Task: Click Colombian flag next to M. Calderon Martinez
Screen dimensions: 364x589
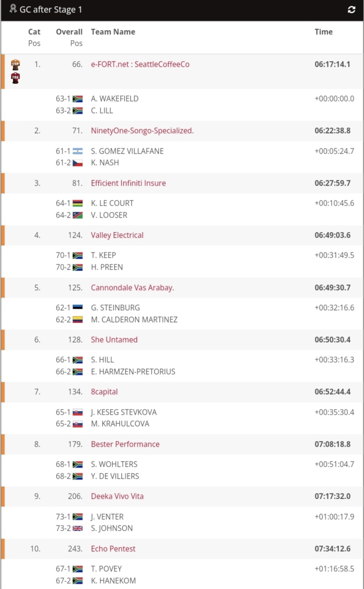Action: tap(78, 320)
